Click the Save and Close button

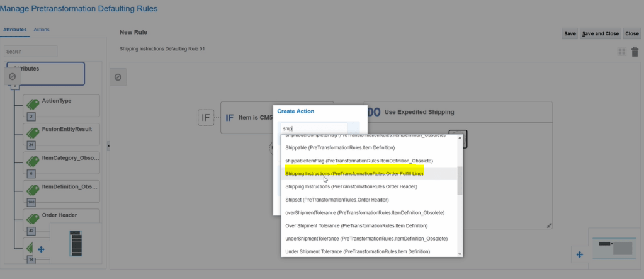click(x=600, y=33)
